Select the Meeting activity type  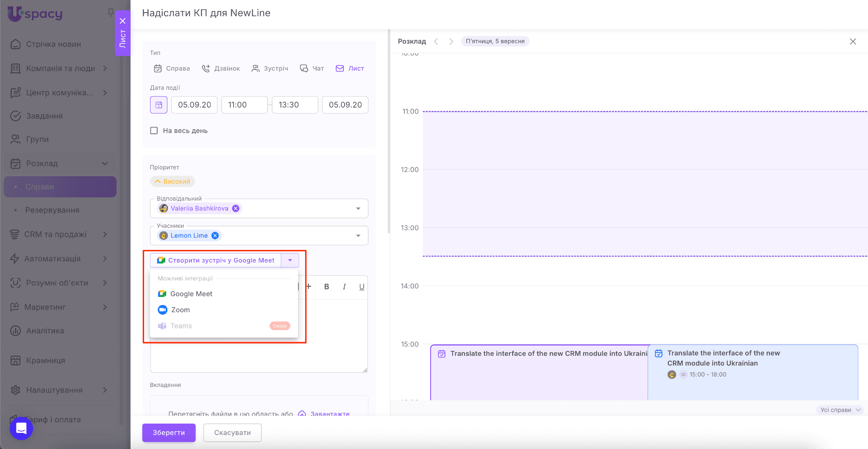click(x=270, y=69)
